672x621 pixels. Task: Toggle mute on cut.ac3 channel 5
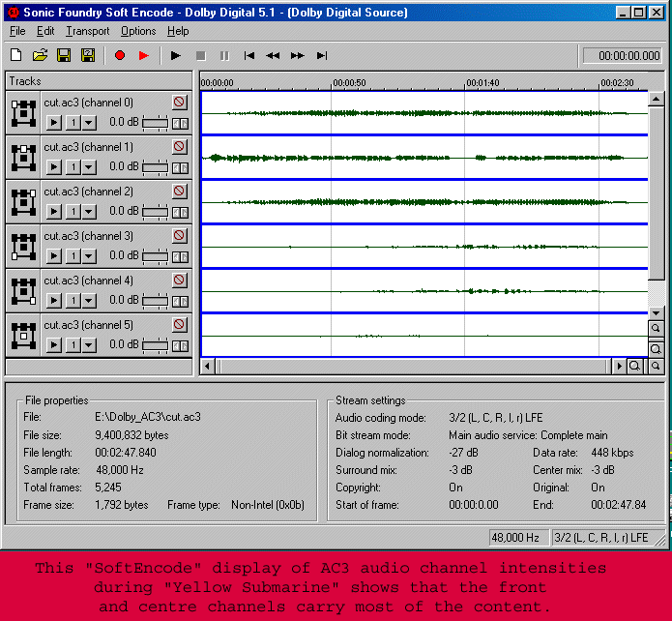coord(179,325)
